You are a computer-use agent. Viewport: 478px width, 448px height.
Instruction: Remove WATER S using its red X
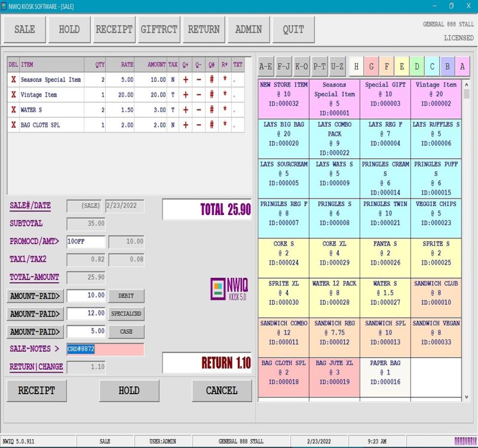(13, 110)
